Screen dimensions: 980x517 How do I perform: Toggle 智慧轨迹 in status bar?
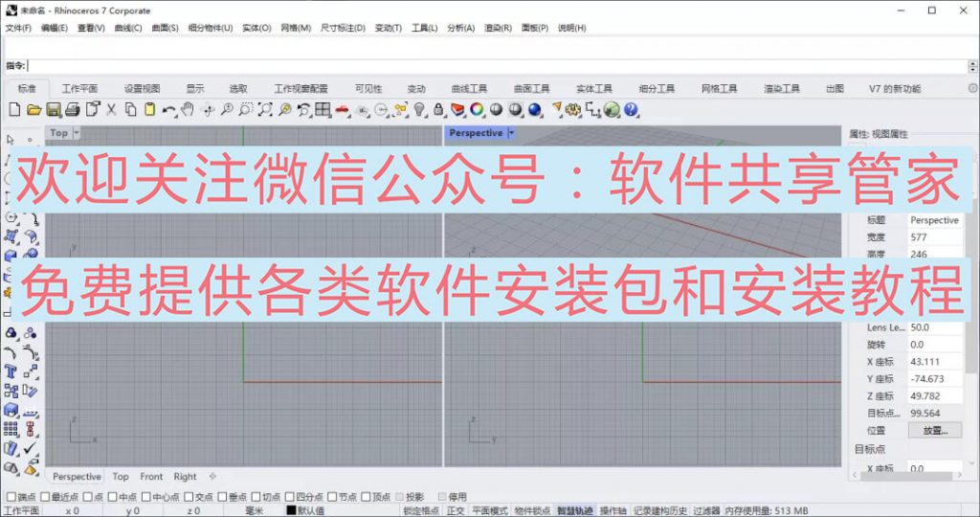click(575, 510)
